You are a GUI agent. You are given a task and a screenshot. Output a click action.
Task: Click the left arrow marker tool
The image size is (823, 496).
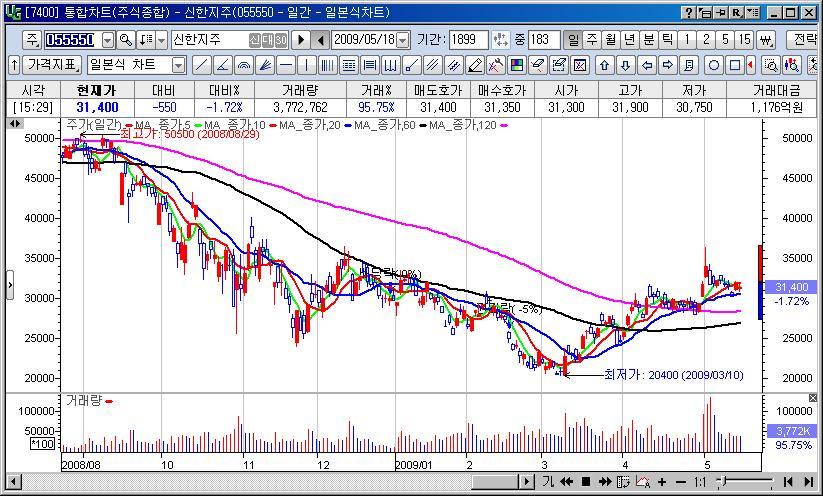tap(647, 66)
